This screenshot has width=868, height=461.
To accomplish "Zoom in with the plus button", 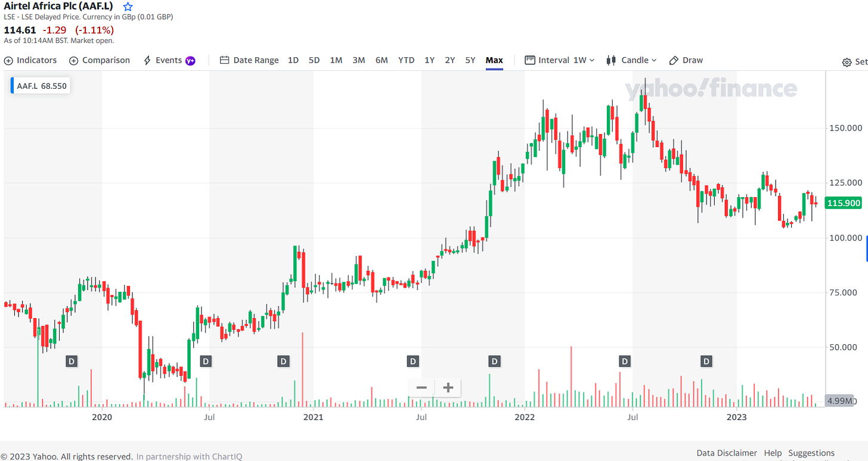I will 448,388.
